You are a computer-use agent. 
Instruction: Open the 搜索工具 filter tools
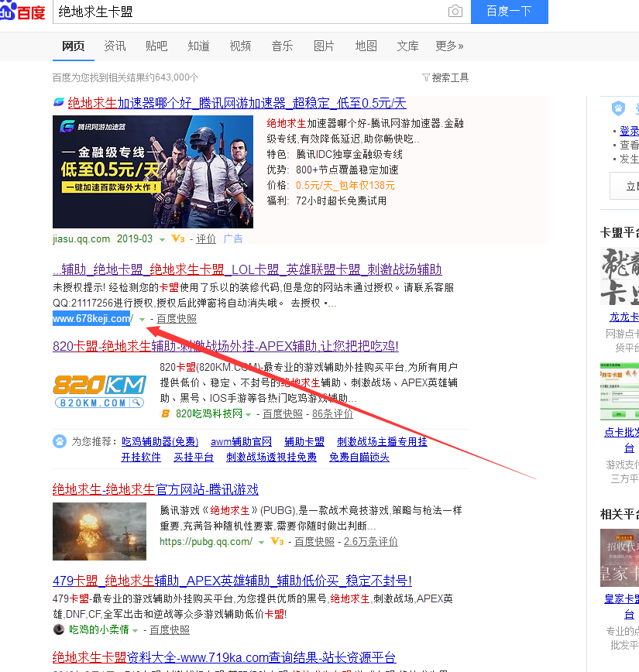[x=445, y=77]
